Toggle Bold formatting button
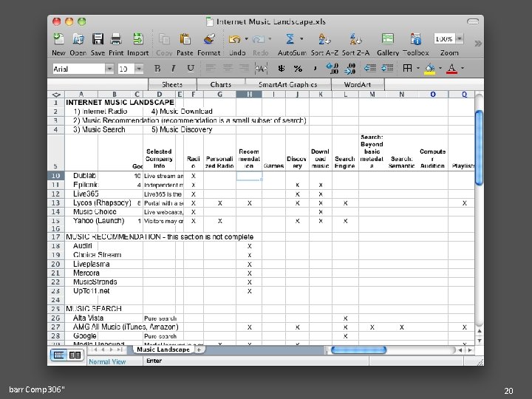The image size is (532, 399). [157, 69]
